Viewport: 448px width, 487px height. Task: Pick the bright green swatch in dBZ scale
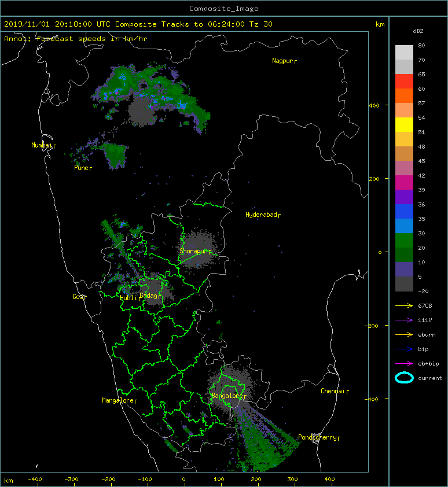click(x=404, y=241)
